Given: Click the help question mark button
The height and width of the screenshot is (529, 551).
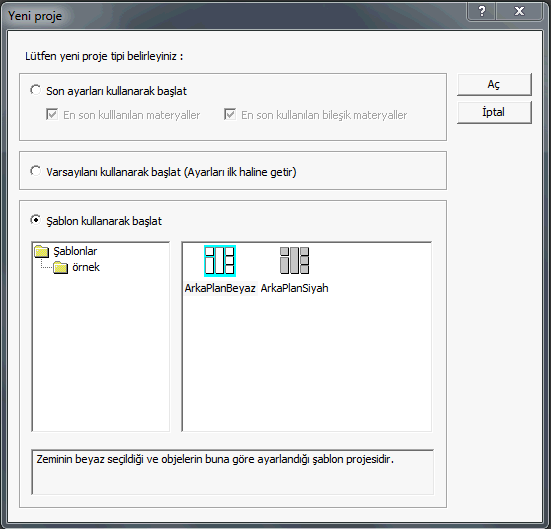Looking at the screenshot, I should (482, 11).
